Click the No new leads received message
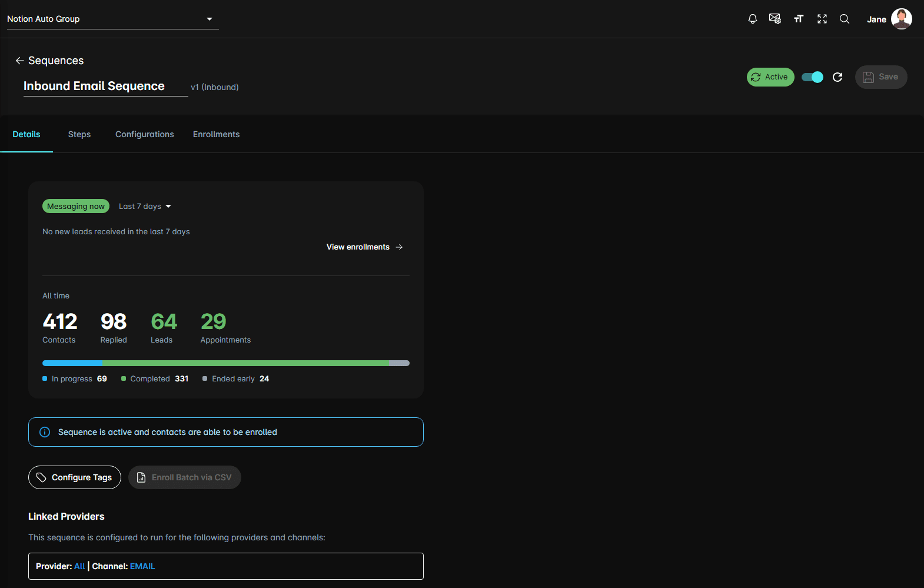The width and height of the screenshot is (924, 588). click(x=116, y=232)
